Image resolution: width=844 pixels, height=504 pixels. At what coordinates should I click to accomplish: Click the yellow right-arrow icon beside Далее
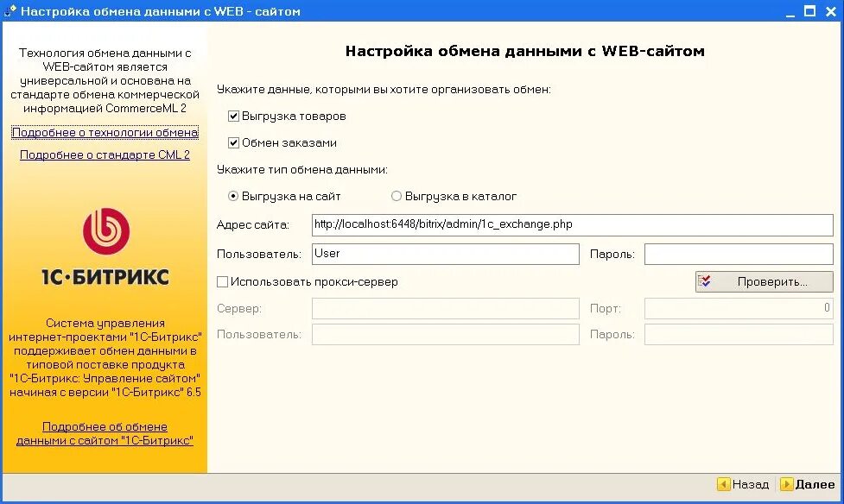click(x=786, y=485)
